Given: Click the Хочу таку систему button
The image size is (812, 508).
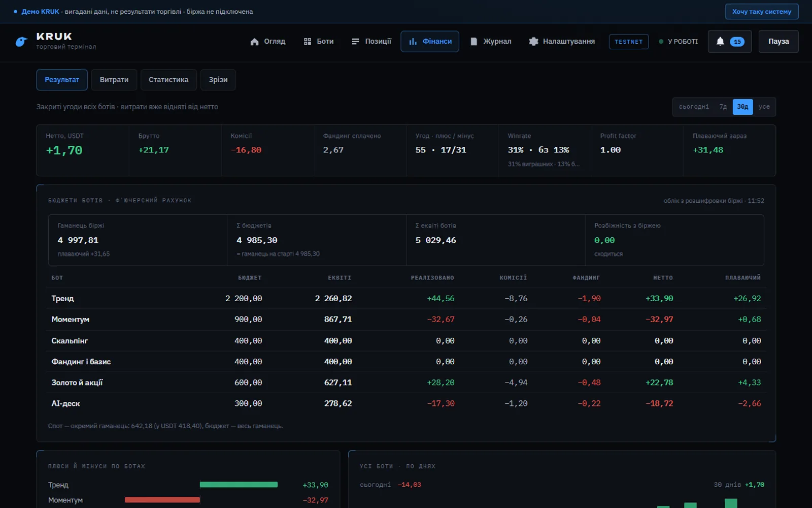Looking at the screenshot, I should pos(762,12).
